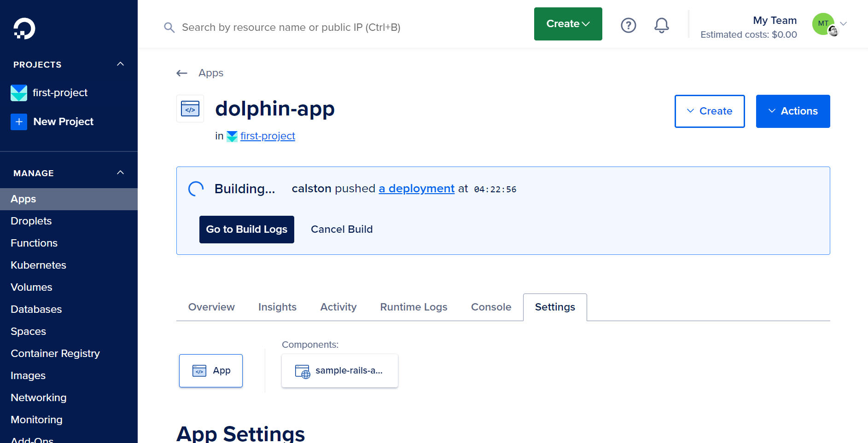
Task: Click the dolphin-app code icon
Action: 190,109
